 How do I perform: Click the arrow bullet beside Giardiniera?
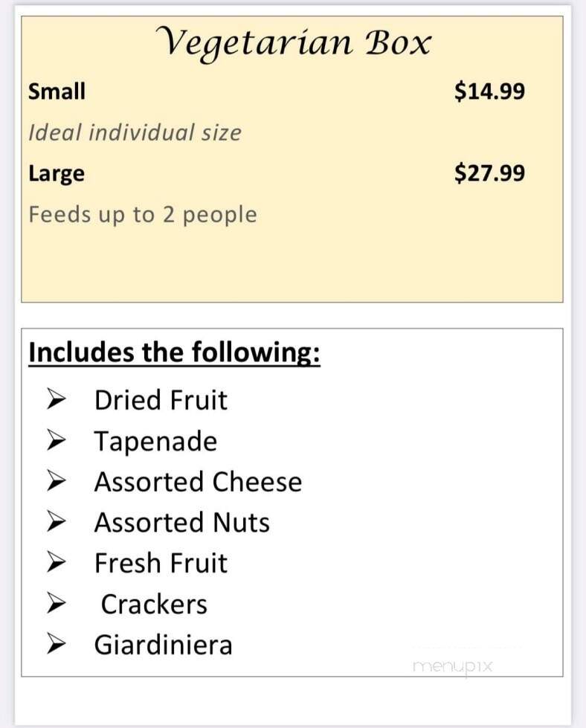(x=57, y=644)
